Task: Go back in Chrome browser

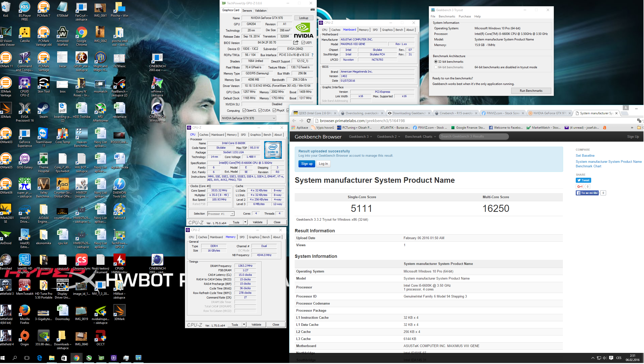Action: point(294,121)
